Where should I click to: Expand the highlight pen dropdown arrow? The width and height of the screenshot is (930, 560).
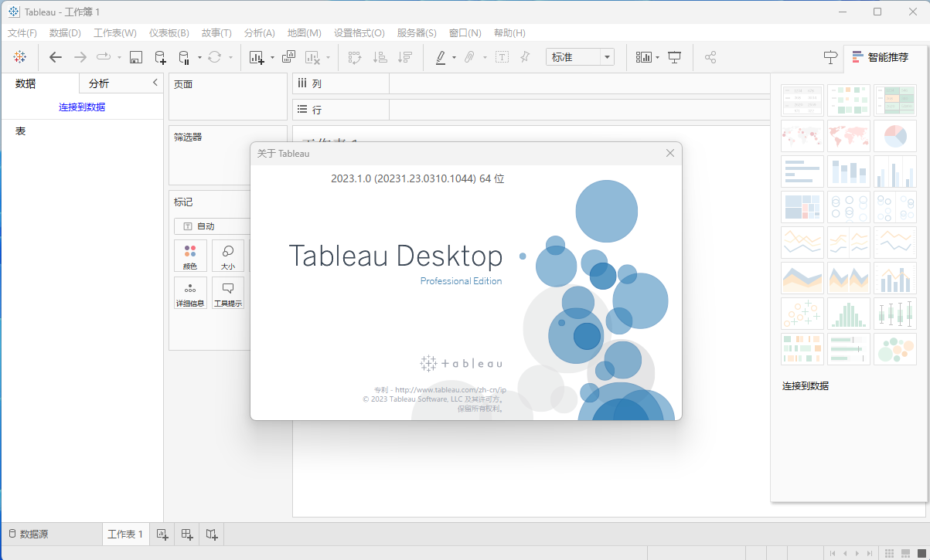[x=454, y=57]
